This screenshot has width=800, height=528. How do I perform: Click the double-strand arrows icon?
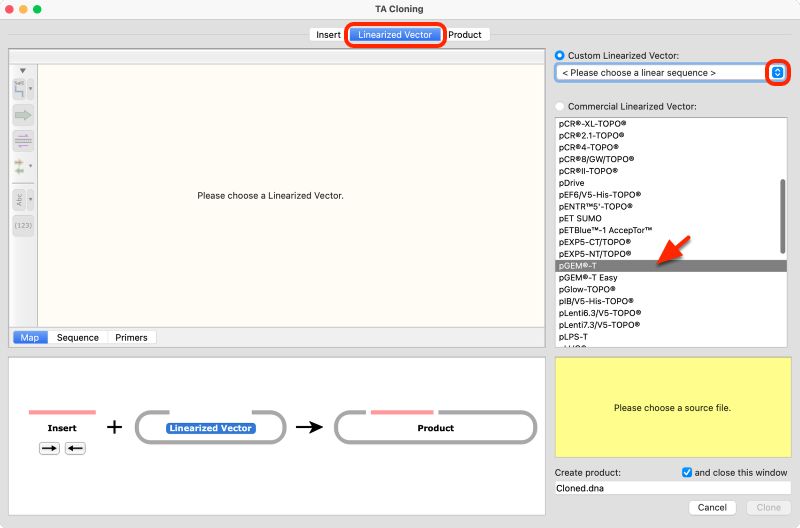point(23,141)
